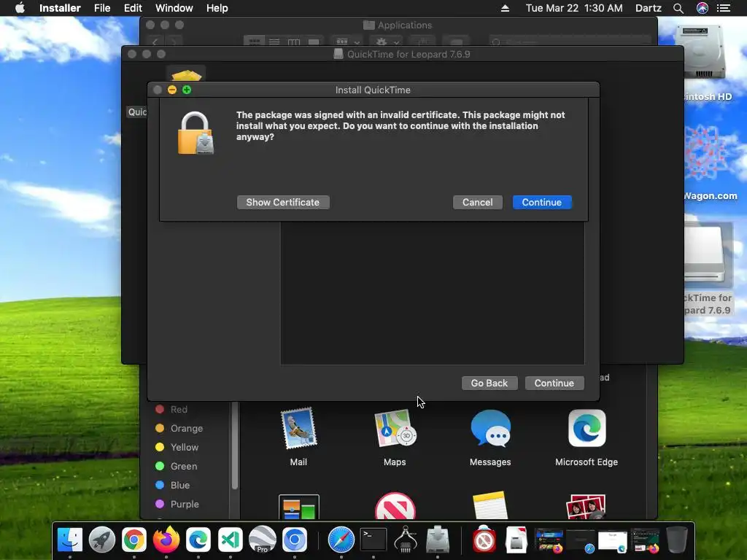The width and height of the screenshot is (747, 560).
Task: Open the blue Chromium icon in Dock
Action: 295,540
